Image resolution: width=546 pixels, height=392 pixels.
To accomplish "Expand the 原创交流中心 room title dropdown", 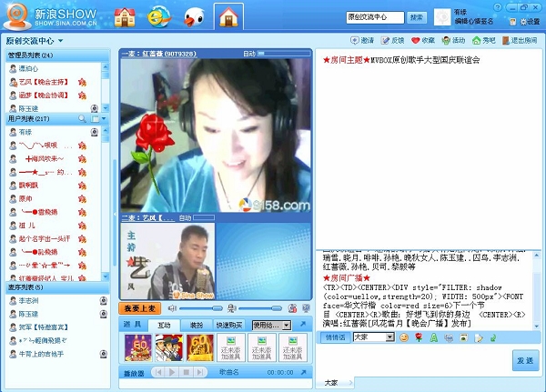I will pyautogui.click(x=60, y=41).
